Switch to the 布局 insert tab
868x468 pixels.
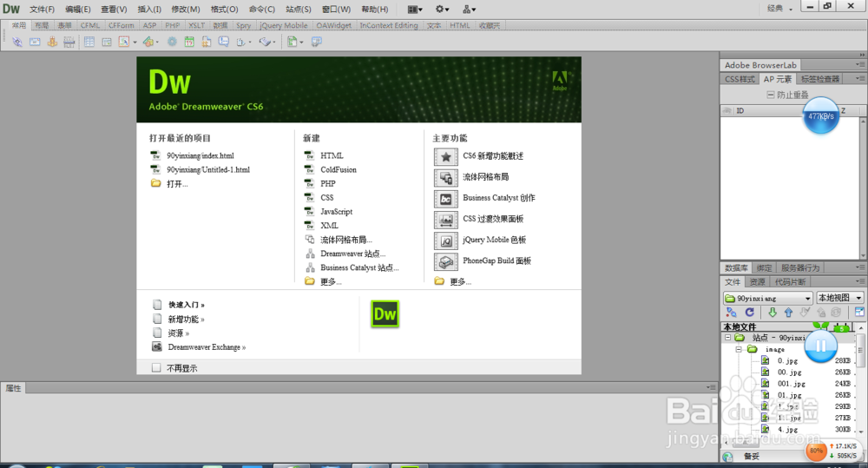pyautogui.click(x=42, y=25)
